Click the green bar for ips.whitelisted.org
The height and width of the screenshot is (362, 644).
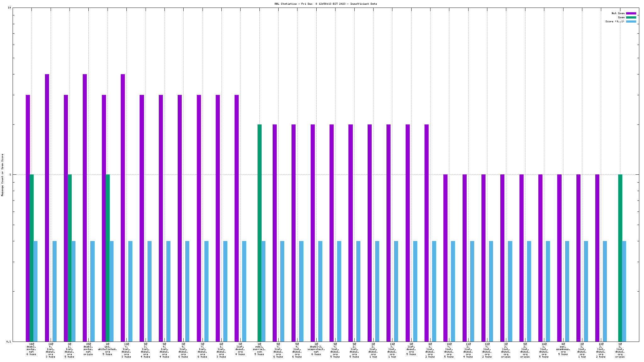point(108,258)
